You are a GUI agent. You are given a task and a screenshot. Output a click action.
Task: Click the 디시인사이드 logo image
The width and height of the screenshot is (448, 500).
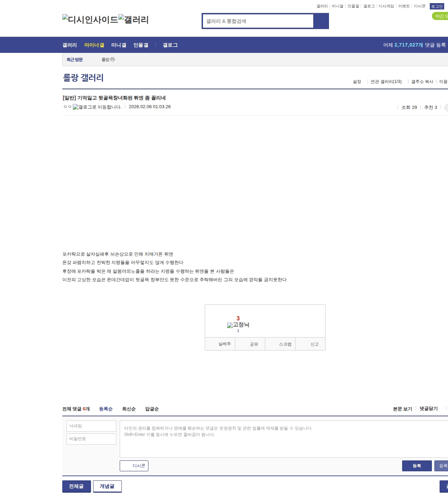(x=90, y=20)
